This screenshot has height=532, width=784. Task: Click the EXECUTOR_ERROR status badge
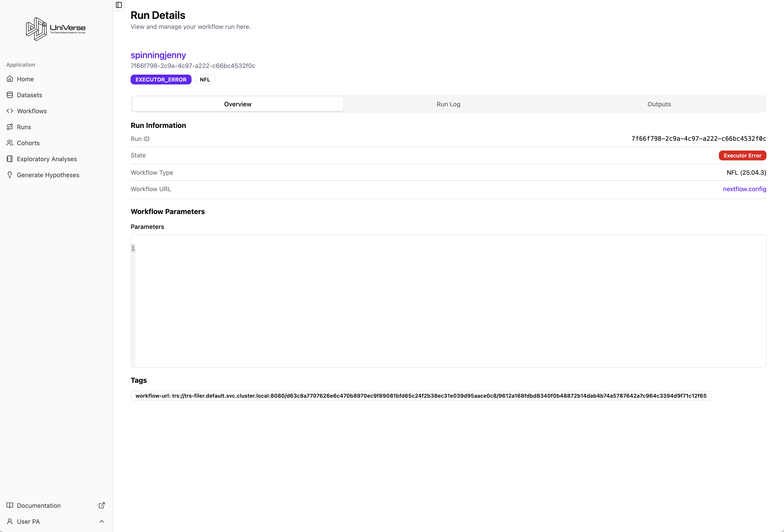tap(161, 79)
